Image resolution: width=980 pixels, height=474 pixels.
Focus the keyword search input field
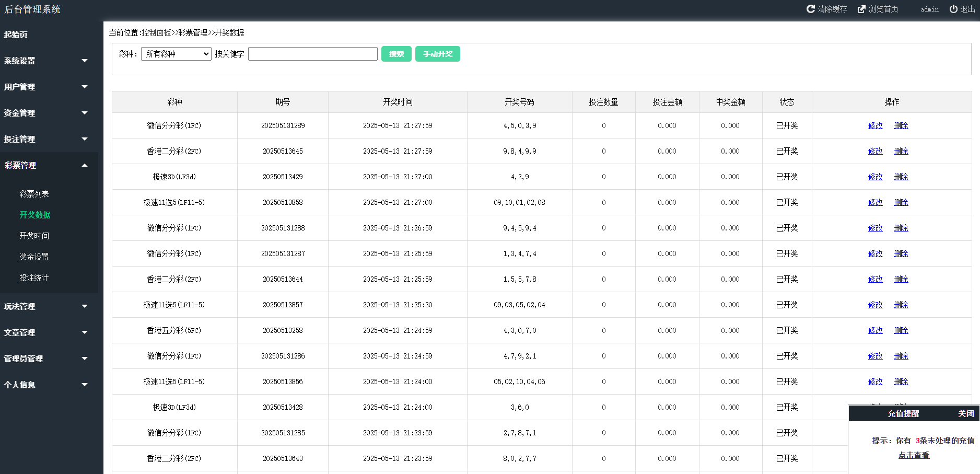point(312,54)
